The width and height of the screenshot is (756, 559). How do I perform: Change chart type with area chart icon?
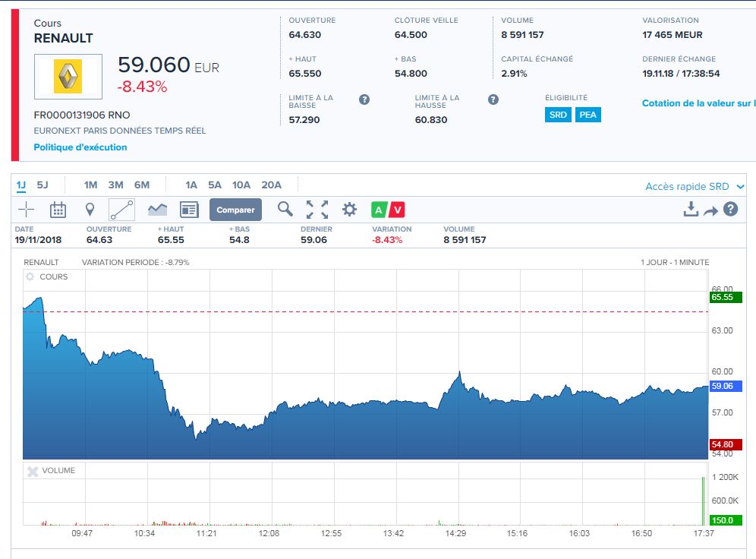tap(157, 210)
